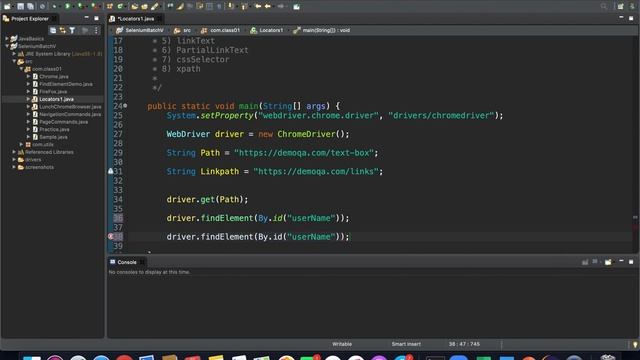640x360 pixels.
Task: Select PageCommands.java in the tree
Action: tap(63, 122)
